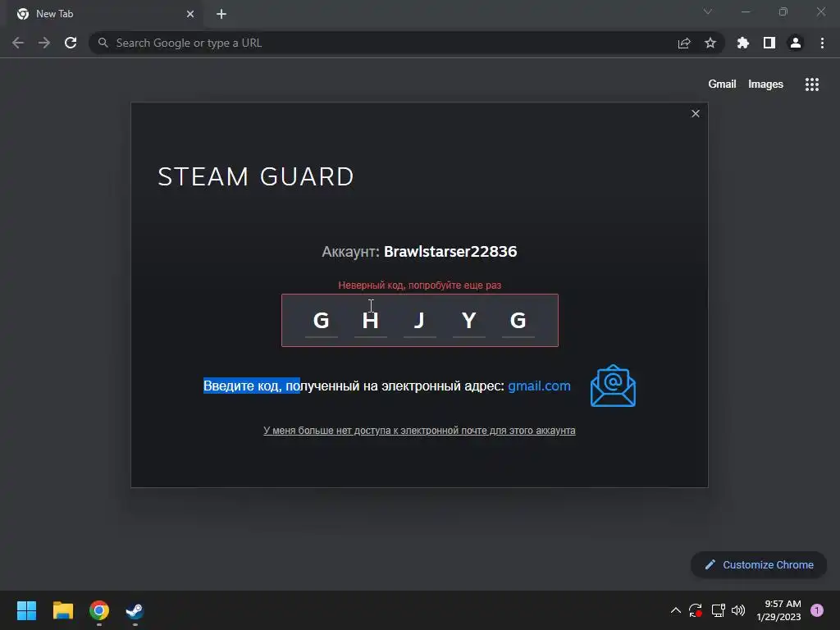
Task: Select the second code box containing H
Action: 370,321
